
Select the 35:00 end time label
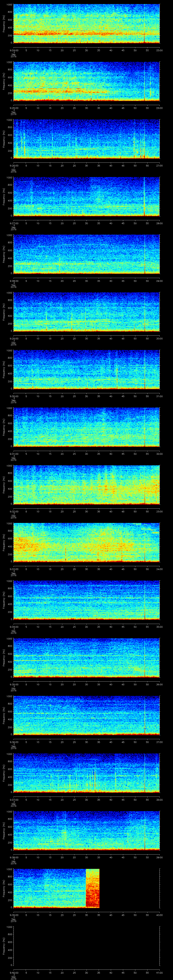tap(160, 627)
